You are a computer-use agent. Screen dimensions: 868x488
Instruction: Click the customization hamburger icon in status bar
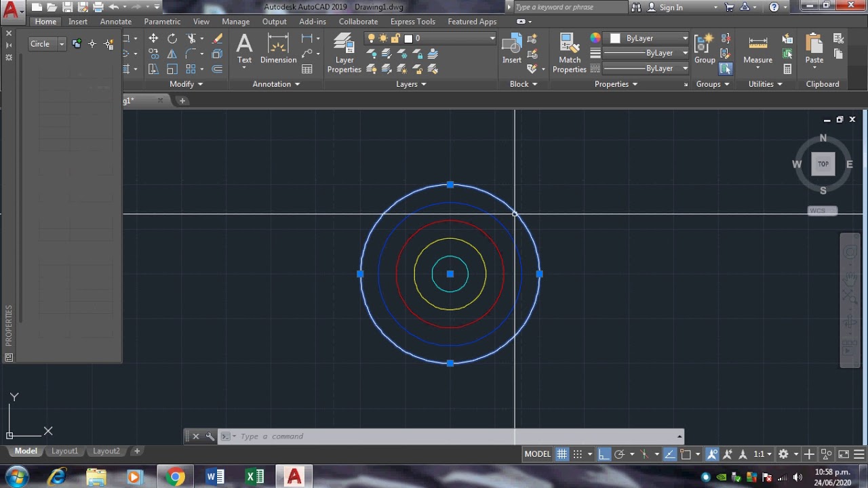[859, 454]
